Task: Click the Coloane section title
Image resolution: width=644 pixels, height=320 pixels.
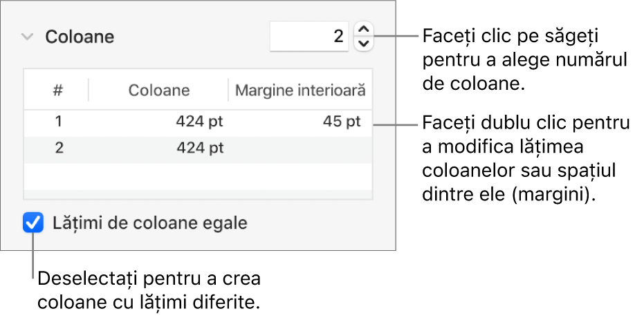Action: (x=80, y=37)
